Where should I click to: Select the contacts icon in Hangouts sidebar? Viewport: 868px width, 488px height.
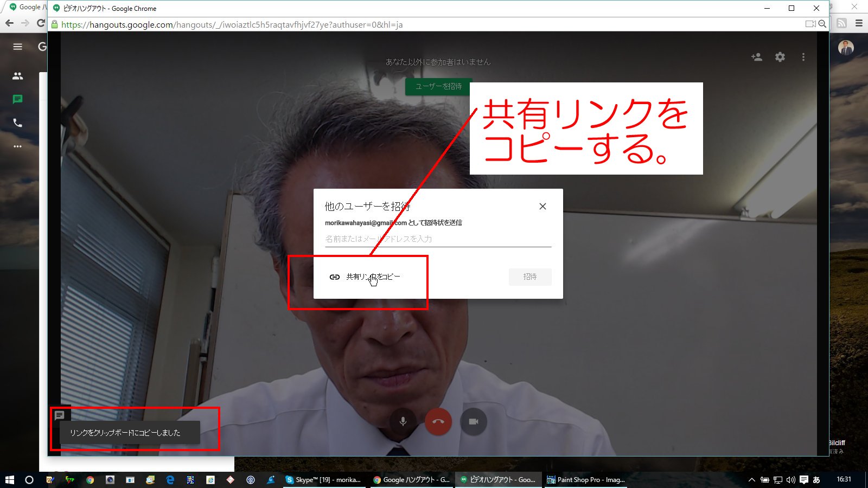[x=18, y=76]
